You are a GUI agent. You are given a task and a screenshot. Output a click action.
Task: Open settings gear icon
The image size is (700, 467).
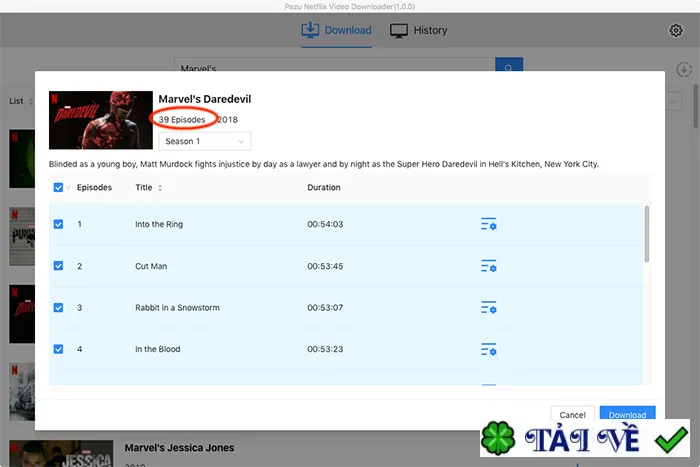(x=675, y=30)
